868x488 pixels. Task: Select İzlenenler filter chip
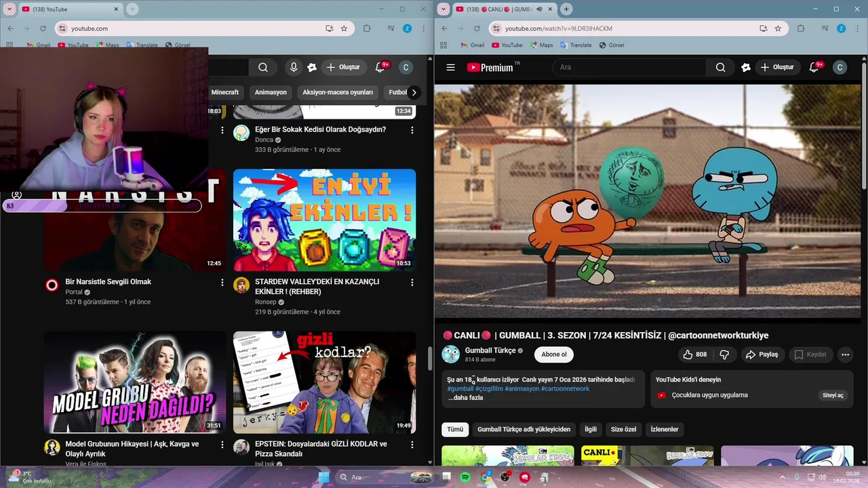tap(665, 429)
